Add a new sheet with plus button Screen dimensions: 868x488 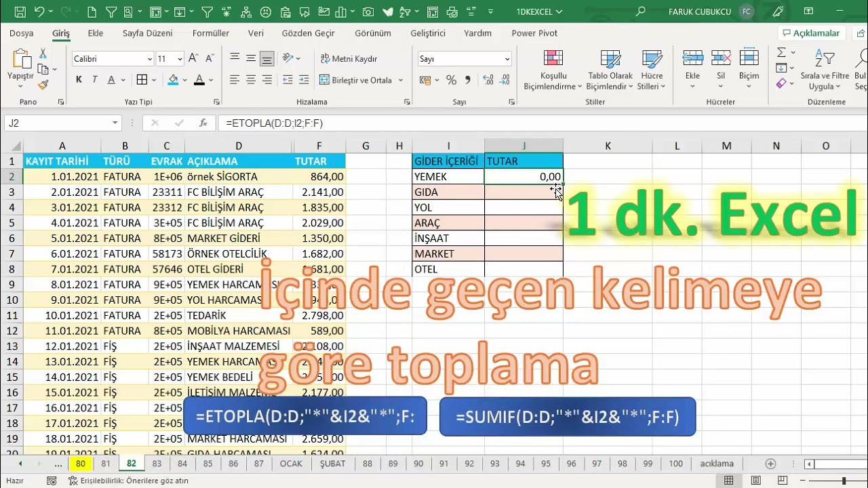pos(770,464)
